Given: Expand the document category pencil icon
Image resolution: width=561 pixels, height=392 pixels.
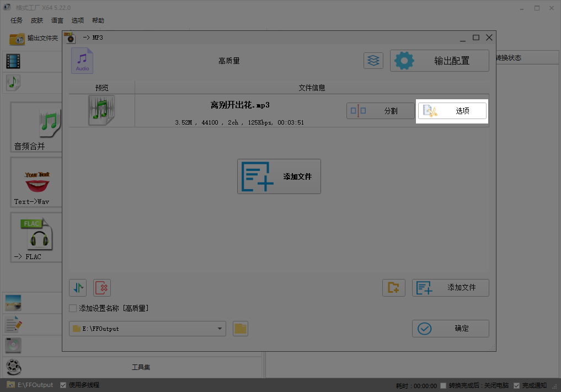Looking at the screenshot, I should [x=14, y=324].
